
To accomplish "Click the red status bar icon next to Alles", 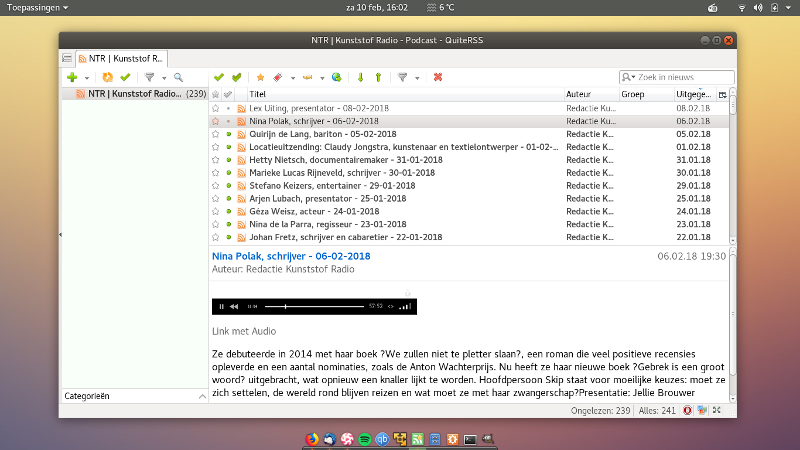I will click(687, 410).
